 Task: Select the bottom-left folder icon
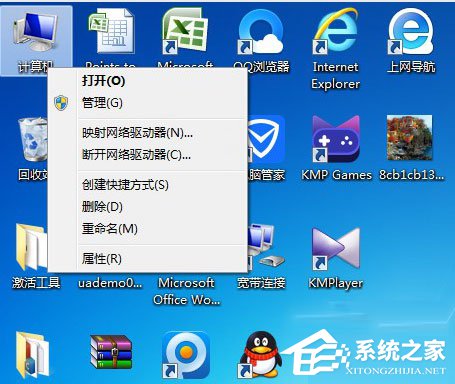pos(32,354)
